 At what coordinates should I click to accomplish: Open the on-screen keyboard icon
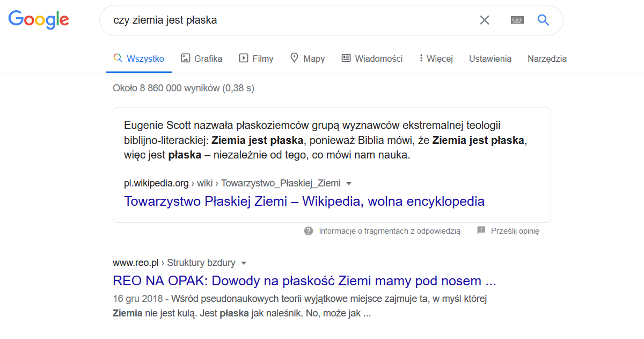point(517,20)
